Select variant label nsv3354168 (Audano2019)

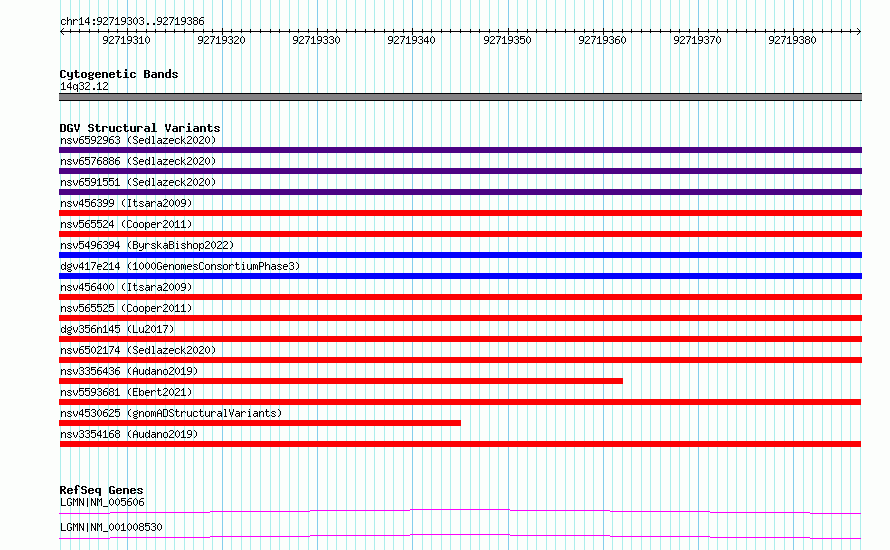[x=129, y=434]
